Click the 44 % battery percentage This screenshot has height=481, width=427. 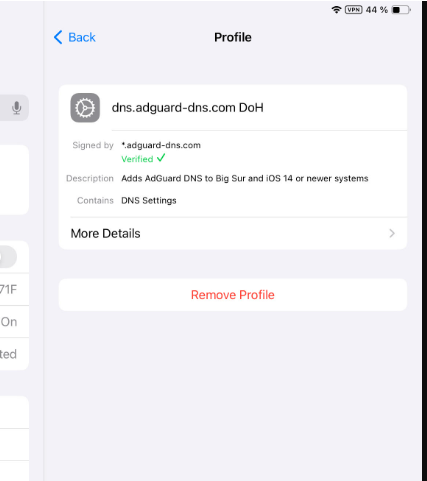pyautogui.click(x=377, y=10)
